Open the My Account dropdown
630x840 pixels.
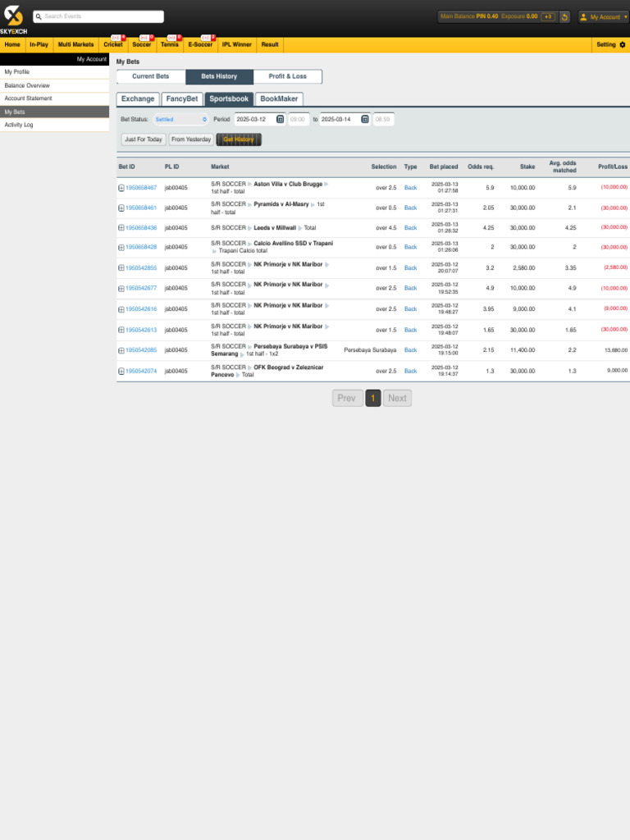pos(604,16)
